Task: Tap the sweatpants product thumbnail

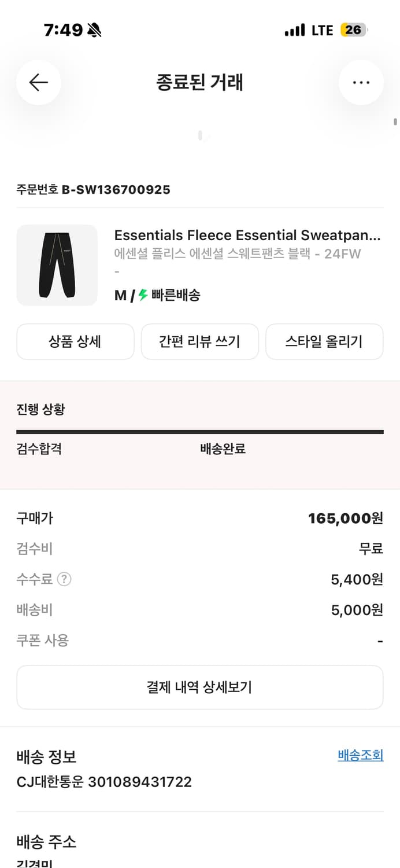Action: coord(57,265)
